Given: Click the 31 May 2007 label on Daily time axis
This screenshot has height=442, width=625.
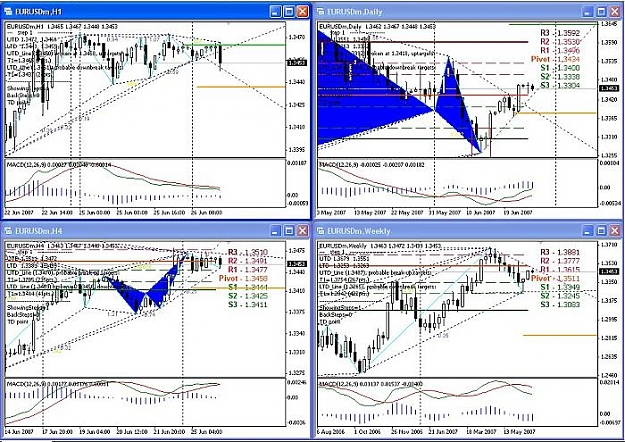Looking at the screenshot, I should (444, 212).
